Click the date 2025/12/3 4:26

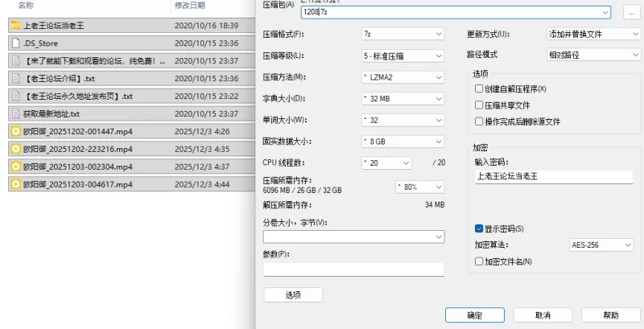coord(202,132)
